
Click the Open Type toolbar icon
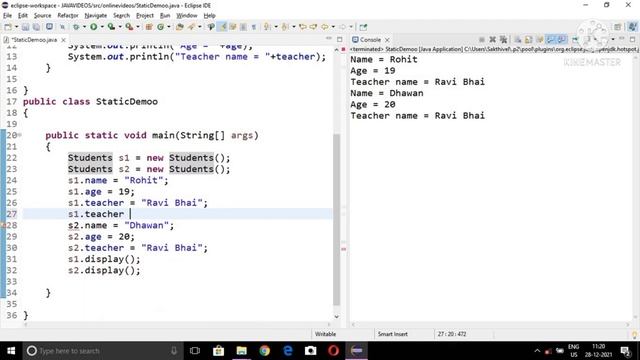[180, 27]
